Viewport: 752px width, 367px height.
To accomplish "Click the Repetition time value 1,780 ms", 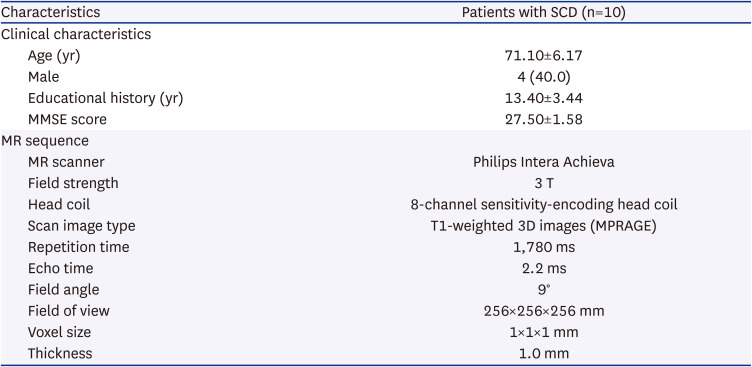I will 543,248.
